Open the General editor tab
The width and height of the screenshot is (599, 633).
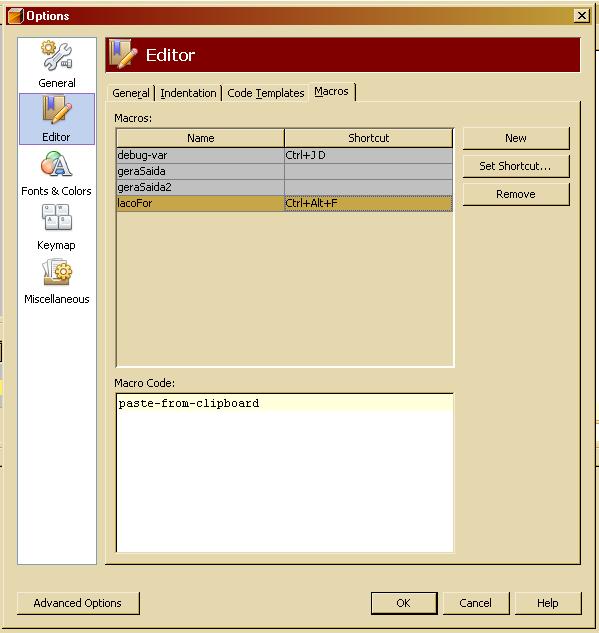131,93
